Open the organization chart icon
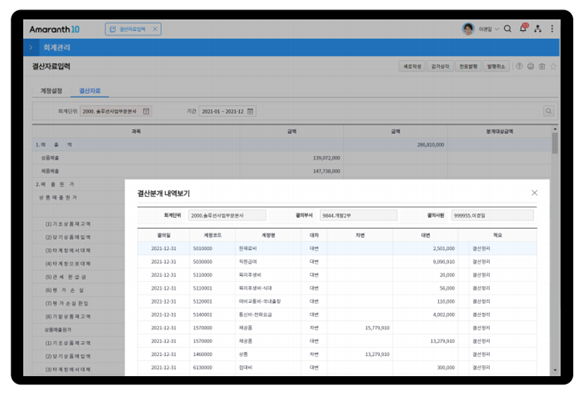Image resolution: width=587 pixels, height=399 pixels. [538, 29]
